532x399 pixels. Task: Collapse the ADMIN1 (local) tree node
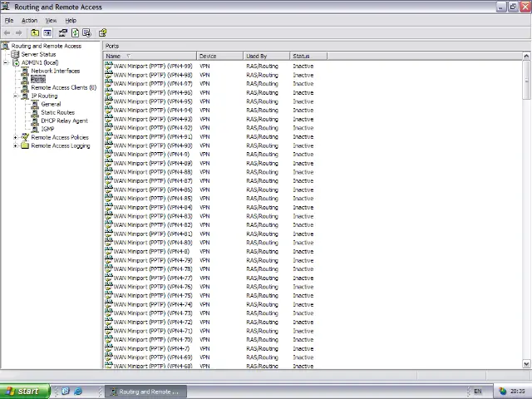click(x=6, y=63)
